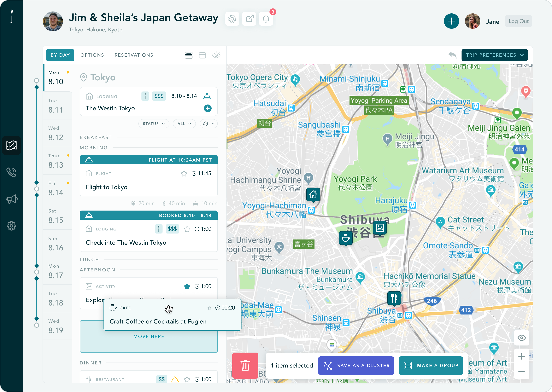
Task: Select Thur 8.13 in the day timeline
Action: point(56,161)
